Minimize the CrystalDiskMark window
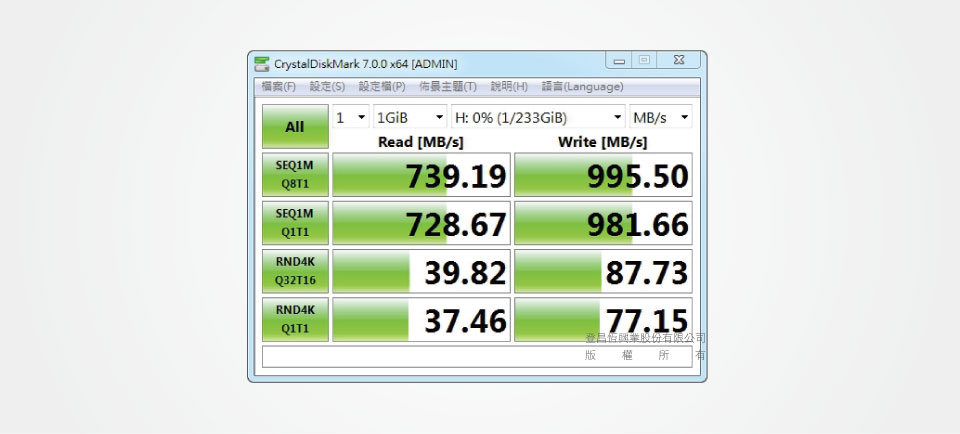 pos(620,60)
